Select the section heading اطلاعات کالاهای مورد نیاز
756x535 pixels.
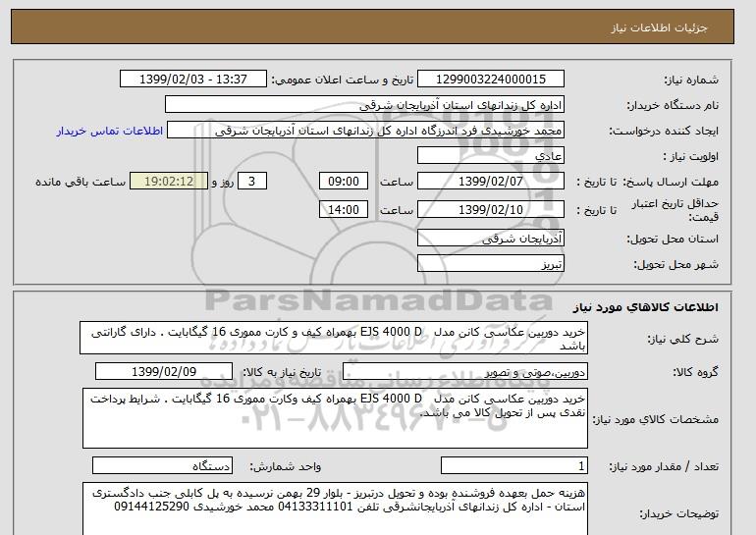pos(645,307)
